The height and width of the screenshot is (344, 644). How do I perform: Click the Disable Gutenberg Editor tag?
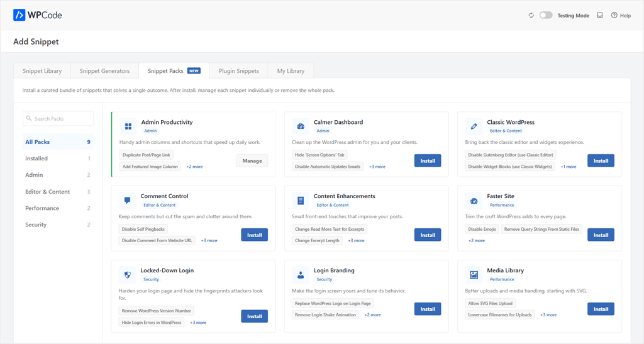coord(511,155)
